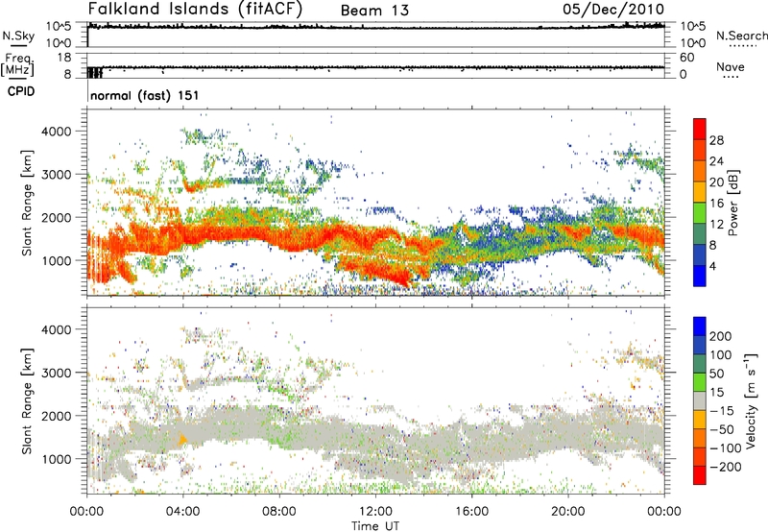Viewport: 768px width, 532px height.
Task: Click the orange velocity patch near 04:00
Action: point(182,439)
